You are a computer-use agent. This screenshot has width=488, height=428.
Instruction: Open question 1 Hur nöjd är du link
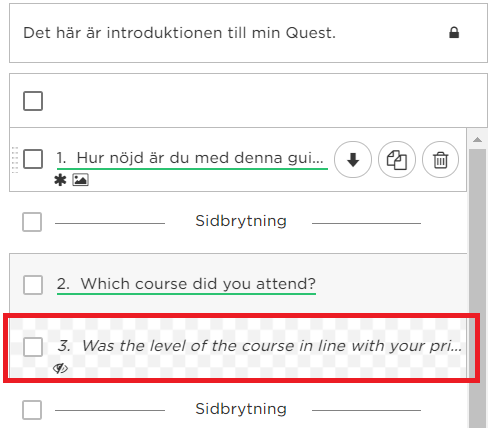pos(190,158)
